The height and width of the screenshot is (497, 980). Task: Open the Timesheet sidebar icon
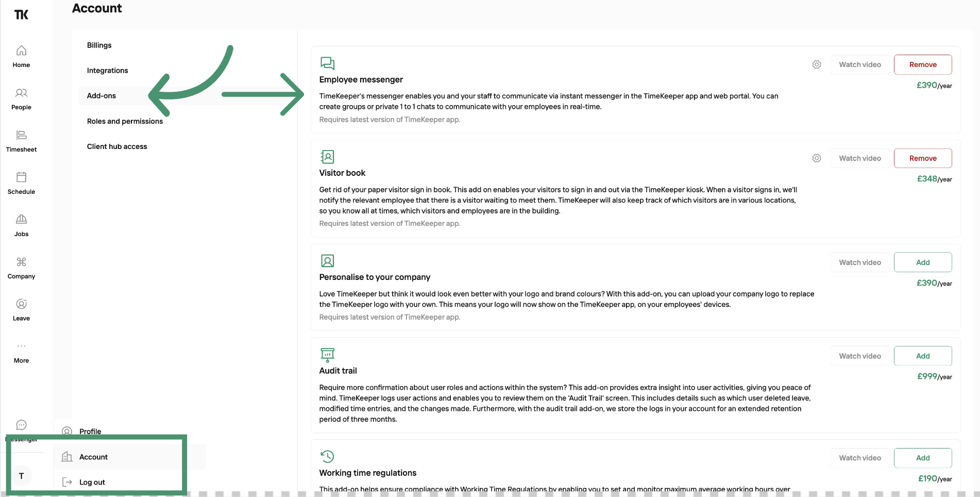click(x=21, y=135)
